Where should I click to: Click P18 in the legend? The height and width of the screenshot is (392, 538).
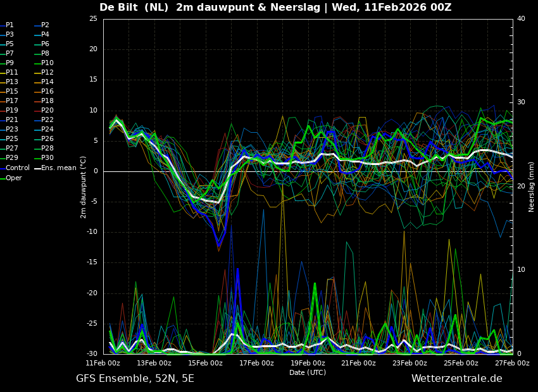click(47, 101)
